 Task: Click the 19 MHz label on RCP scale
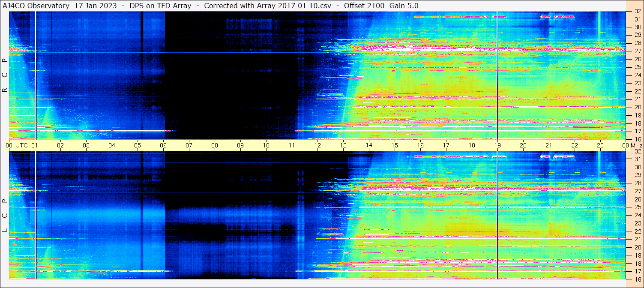[x=637, y=115]
